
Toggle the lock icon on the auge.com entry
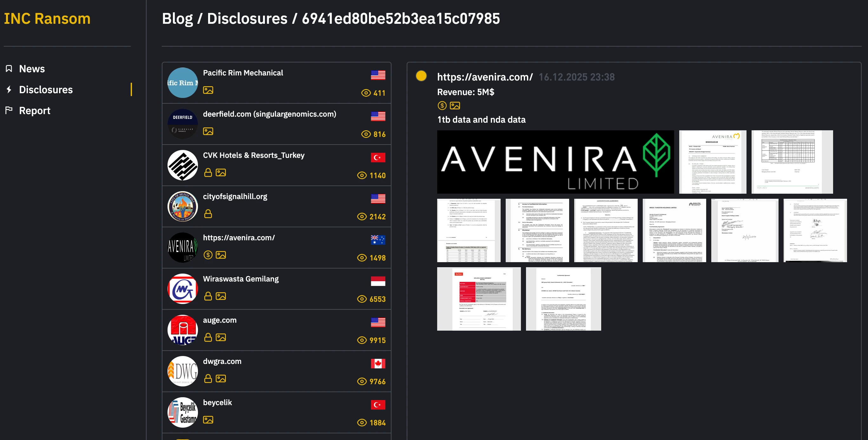pyautogui.click(x=208, y=338)
